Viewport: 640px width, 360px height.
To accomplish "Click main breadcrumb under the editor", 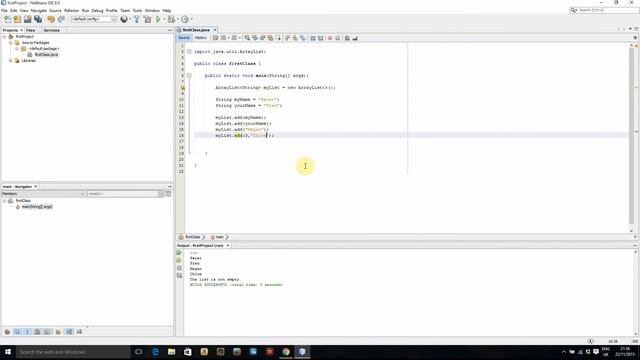I will (220, 237).
